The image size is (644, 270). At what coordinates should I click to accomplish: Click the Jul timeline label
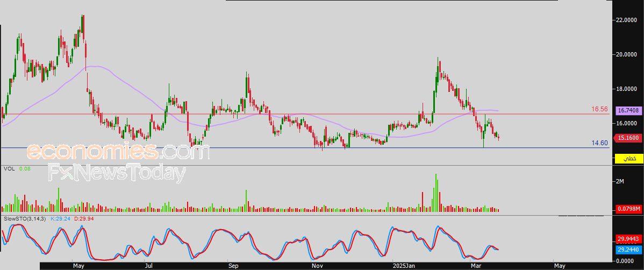149,266
